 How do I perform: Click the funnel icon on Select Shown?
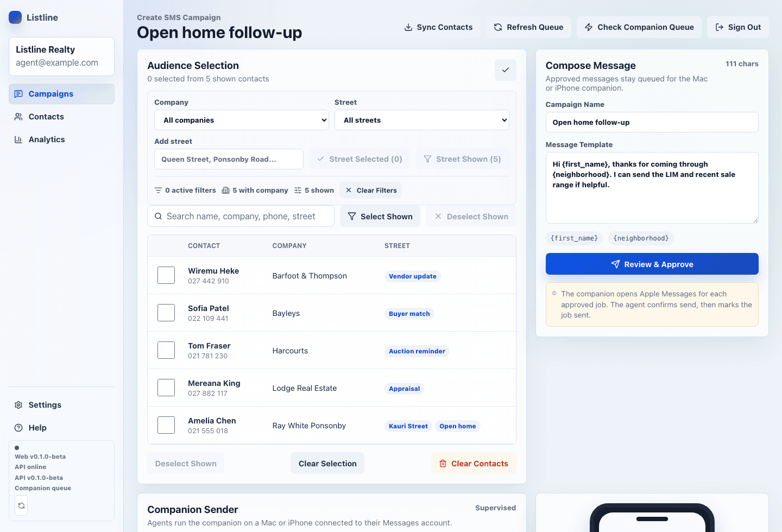(x=352, y=217)
